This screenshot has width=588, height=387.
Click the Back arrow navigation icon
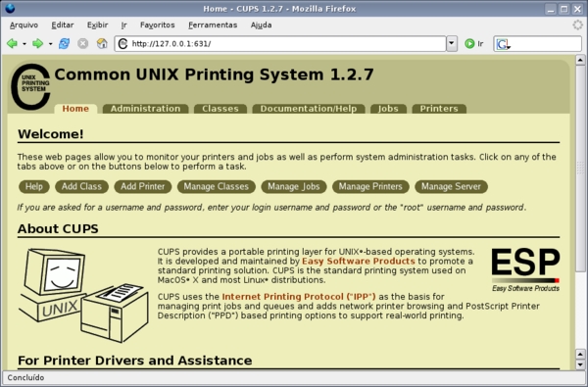click(12, 43)
